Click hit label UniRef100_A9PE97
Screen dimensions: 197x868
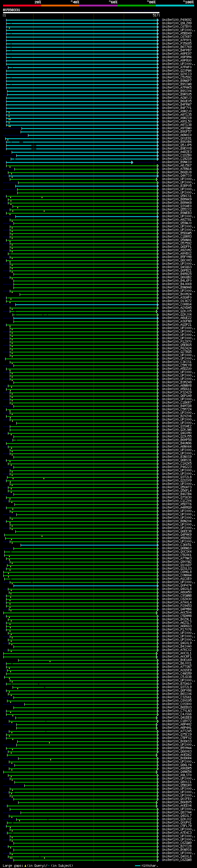177,54
